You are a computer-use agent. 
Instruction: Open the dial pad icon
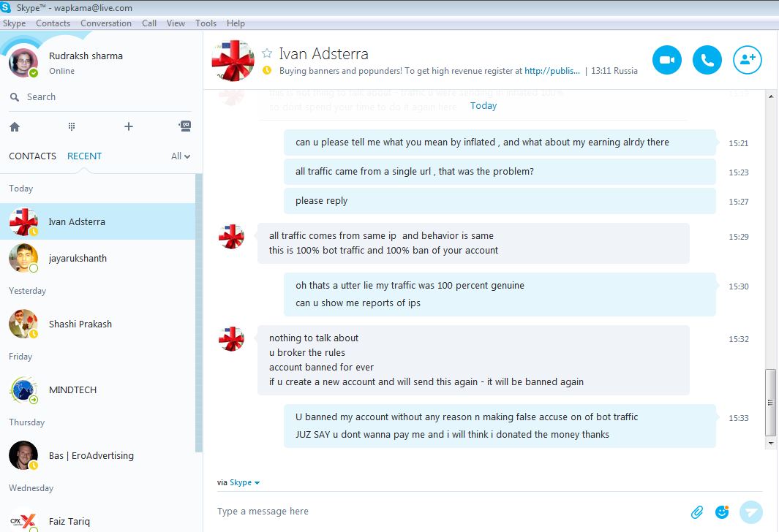click(72, 126)
